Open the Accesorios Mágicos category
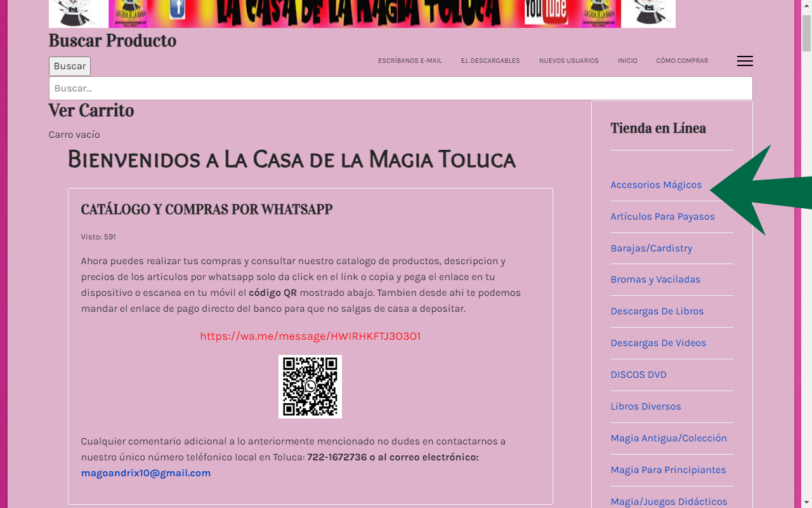 click(656, 185)
